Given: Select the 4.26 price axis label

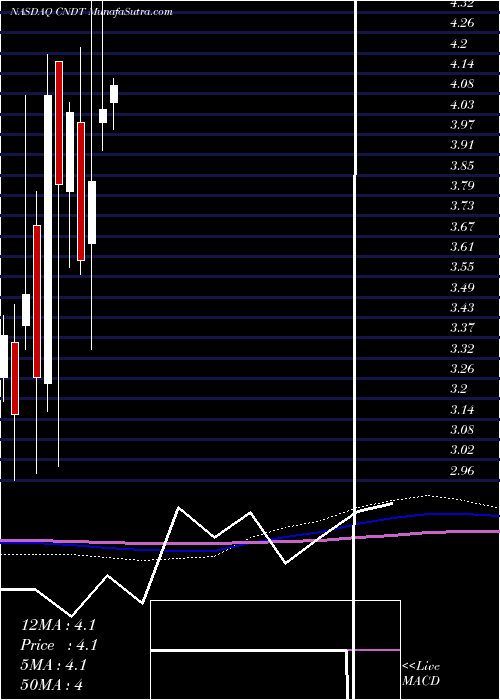Looking at the screenshot, I should [x=462, y=23].
